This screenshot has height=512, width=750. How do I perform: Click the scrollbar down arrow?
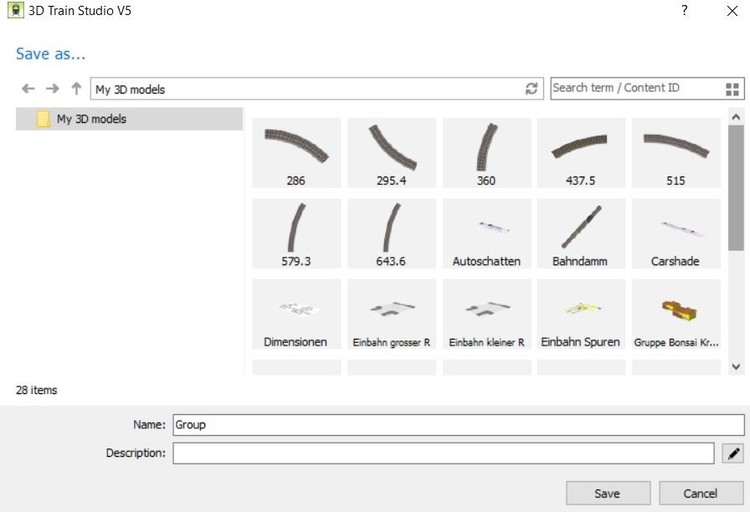click(x=736, y=367)
